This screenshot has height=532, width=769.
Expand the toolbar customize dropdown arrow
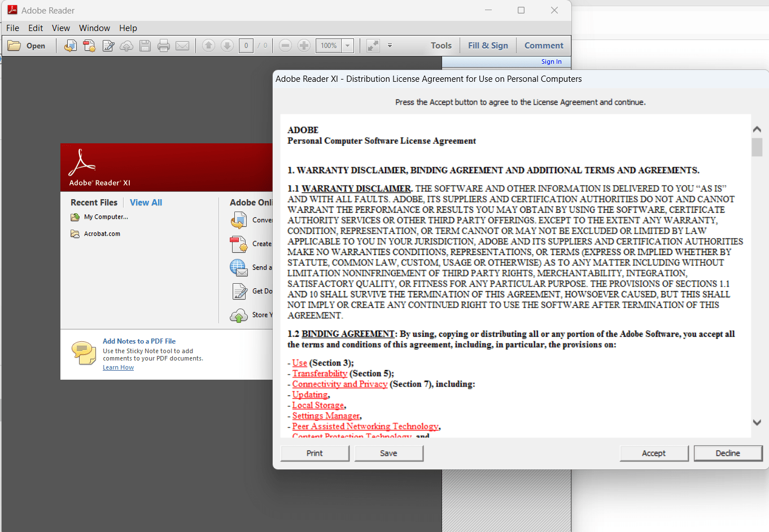point(390,46)
